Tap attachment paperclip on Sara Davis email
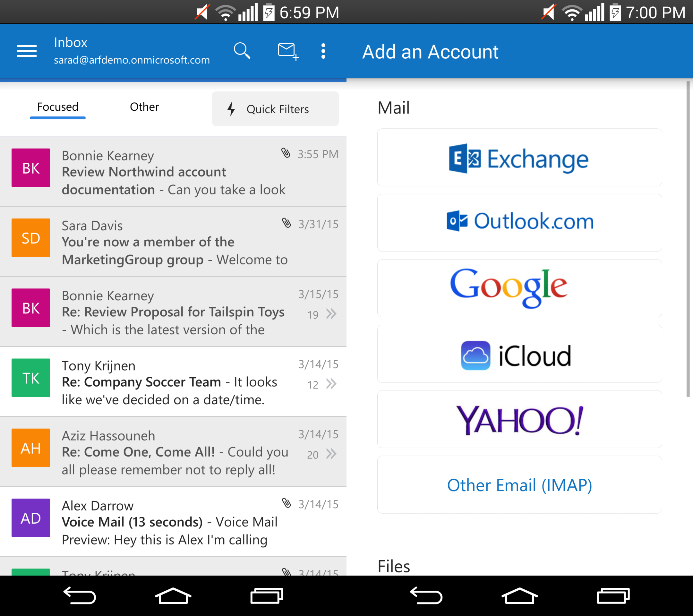The image size is (693, 616). coord(287,223)
